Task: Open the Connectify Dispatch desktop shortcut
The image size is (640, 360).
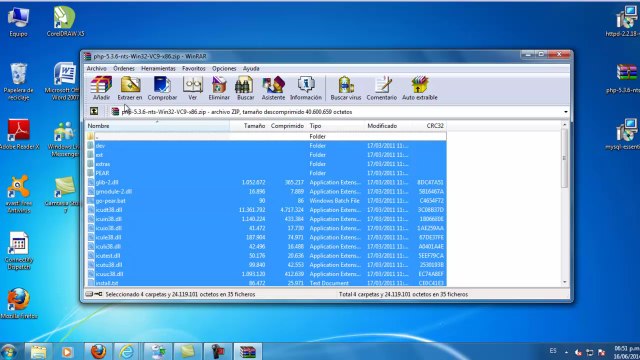Action: (x=18, y=251)
